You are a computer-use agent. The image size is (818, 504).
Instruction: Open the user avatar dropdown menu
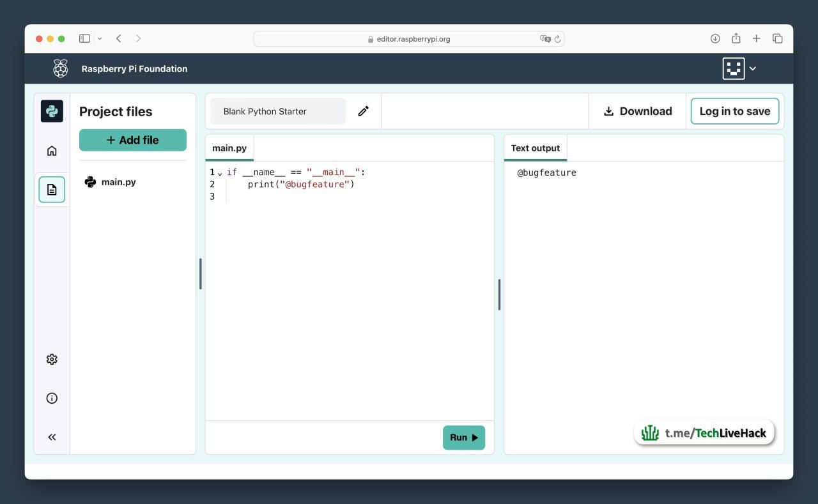(739, 68)
